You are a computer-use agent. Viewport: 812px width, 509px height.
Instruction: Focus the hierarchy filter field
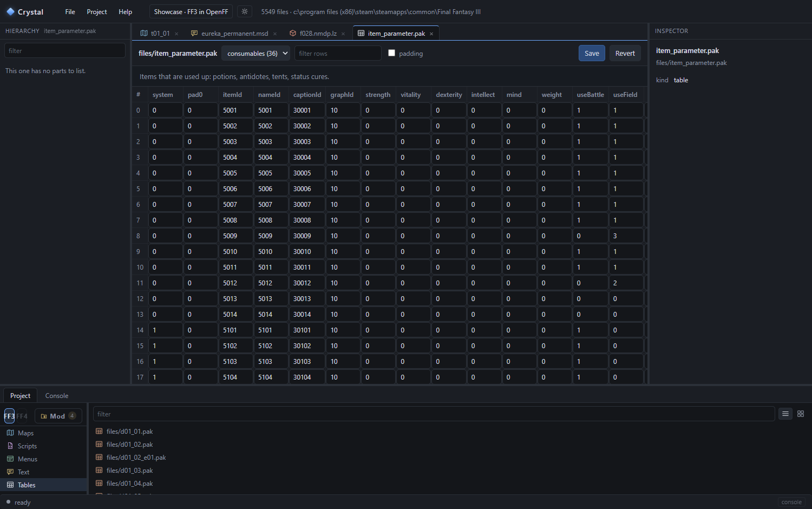click(65, 50)
